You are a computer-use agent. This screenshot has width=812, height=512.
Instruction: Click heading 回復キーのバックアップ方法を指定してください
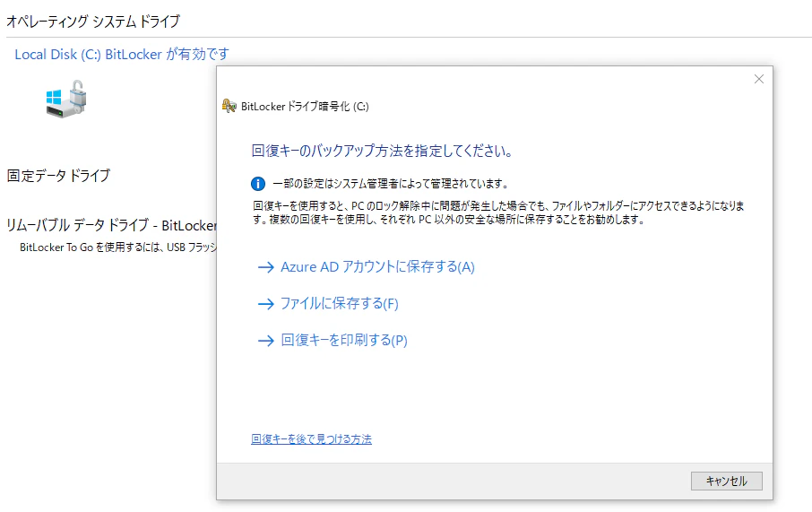[382, 151]
